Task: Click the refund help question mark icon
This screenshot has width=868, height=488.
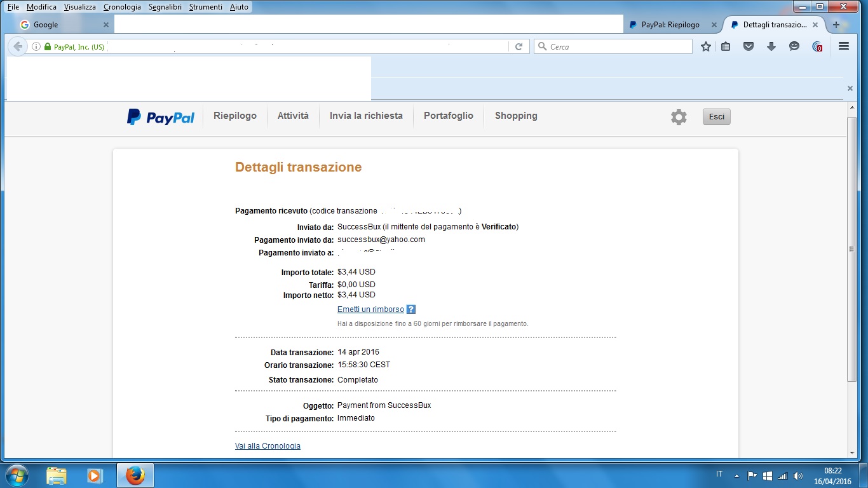Action: [x=411, y=309]
